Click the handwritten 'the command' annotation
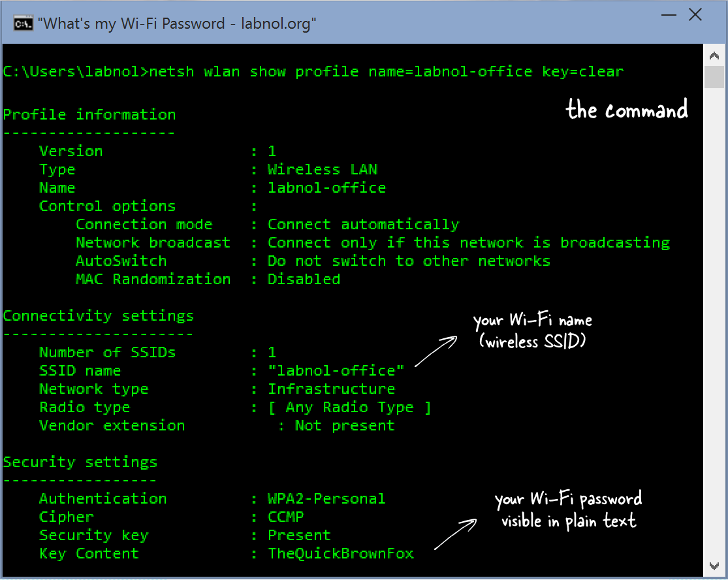This screenshot has width=728, height=580. pos(626,110)
